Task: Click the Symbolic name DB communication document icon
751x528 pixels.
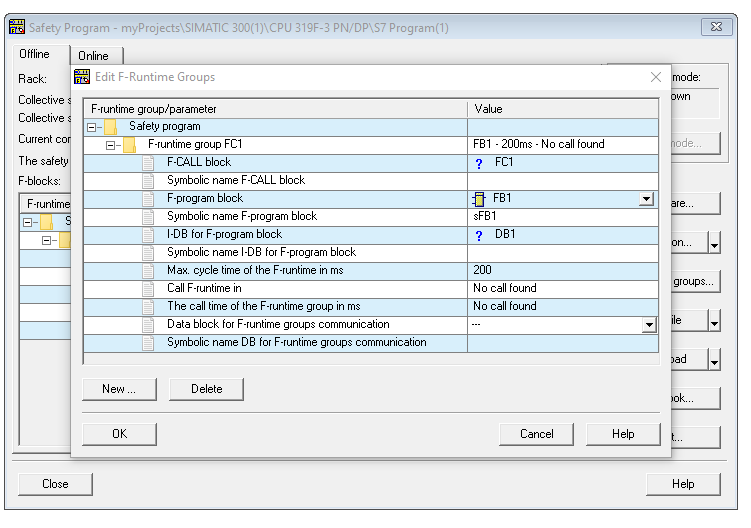Action: 148,343
